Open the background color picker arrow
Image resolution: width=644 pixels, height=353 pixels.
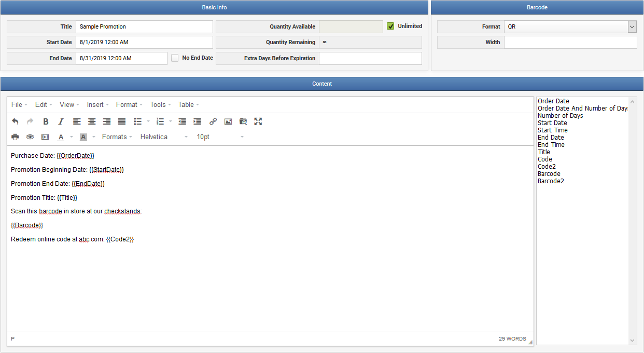(x=94, y=137)
